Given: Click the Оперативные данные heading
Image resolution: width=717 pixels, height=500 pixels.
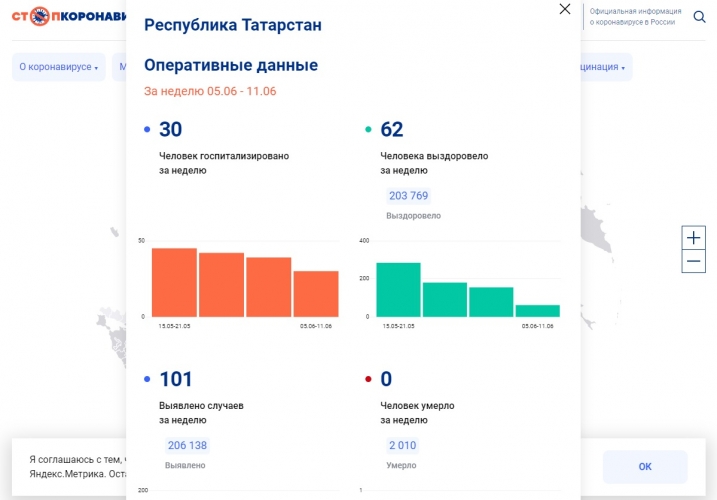Looking at the screenshot, I should point(231,65).
